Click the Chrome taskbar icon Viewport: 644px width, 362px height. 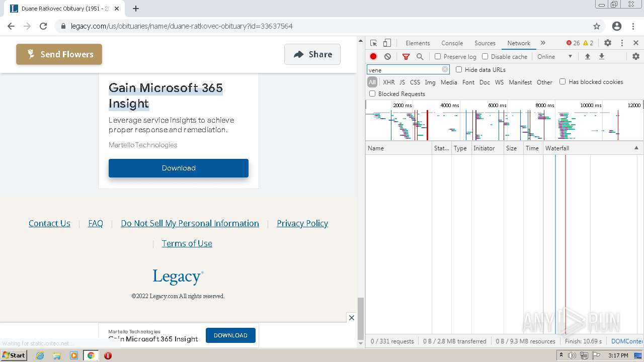(x=91, y=355)
